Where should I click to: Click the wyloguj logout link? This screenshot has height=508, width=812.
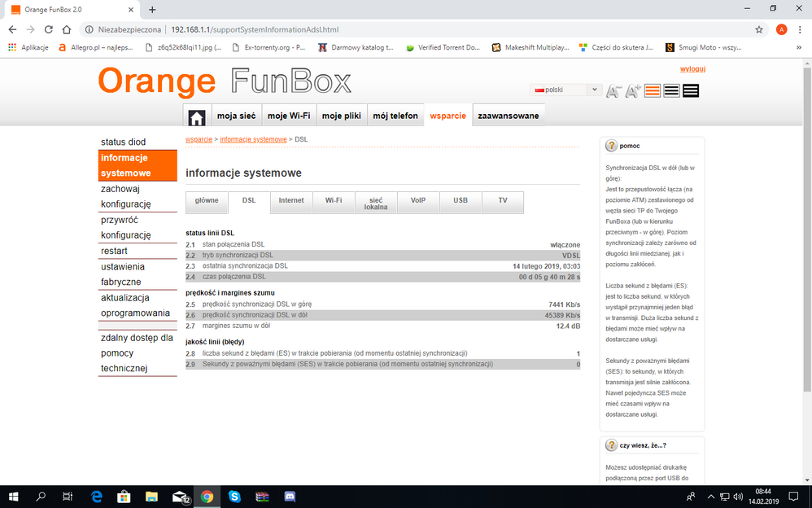pyautogui.click(x=692, y=69)
